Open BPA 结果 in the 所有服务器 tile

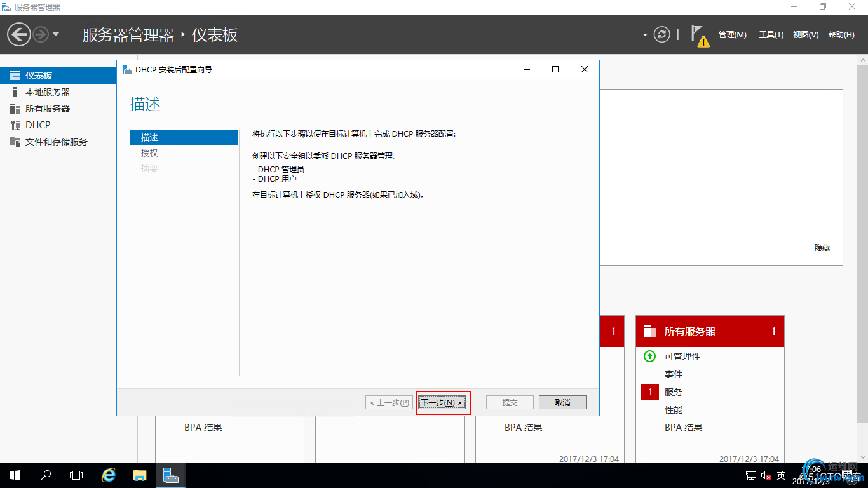click(684, 428)
